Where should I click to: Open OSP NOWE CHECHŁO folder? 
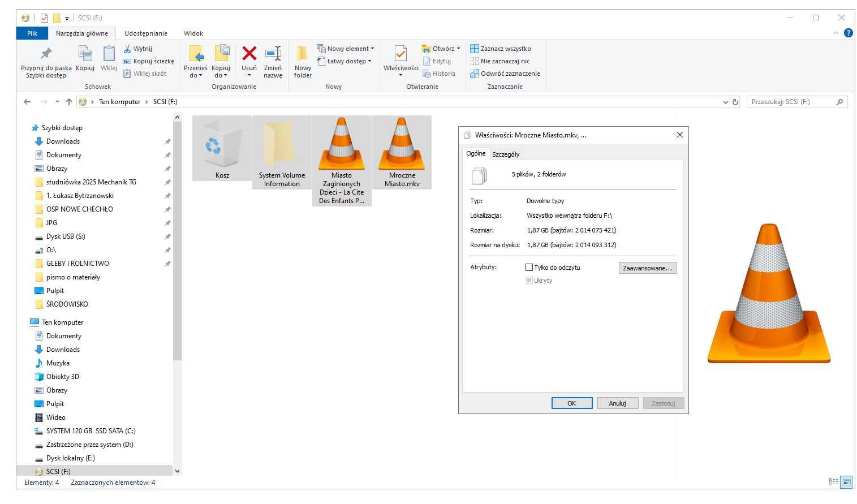click(x=79, y=209)
